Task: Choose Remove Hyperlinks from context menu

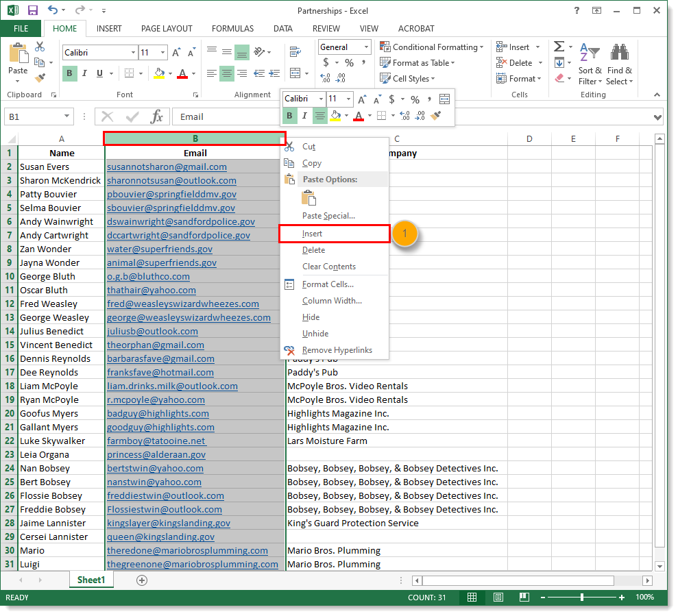Action: [334, 349]
